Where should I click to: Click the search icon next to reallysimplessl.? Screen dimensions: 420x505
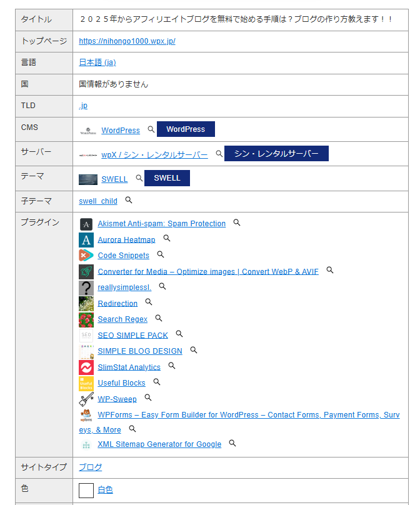tap(162, 286)
